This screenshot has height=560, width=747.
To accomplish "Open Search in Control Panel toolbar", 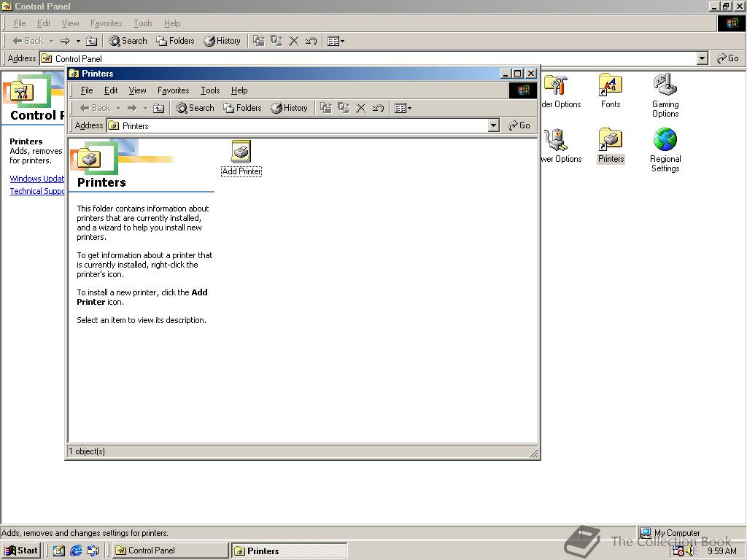I will [x=128, y=41].
